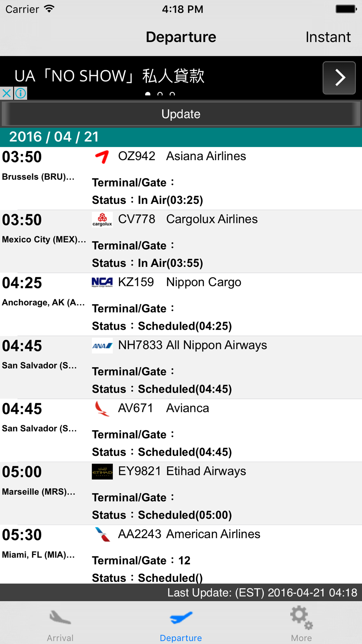Viewport: 362px width, 644px height.
Task: Tap the Asiana Airlines logo icon
Action: point(102,156)
